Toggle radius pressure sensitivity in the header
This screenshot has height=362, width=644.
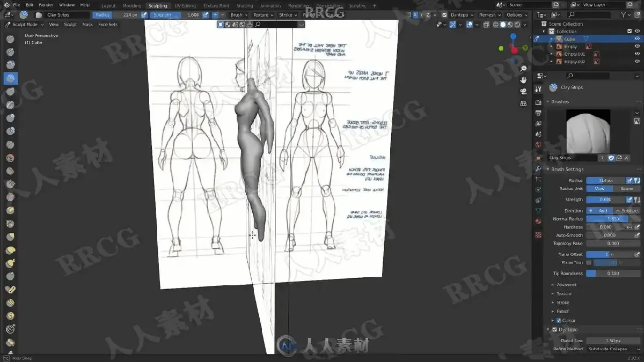(144, 15)
